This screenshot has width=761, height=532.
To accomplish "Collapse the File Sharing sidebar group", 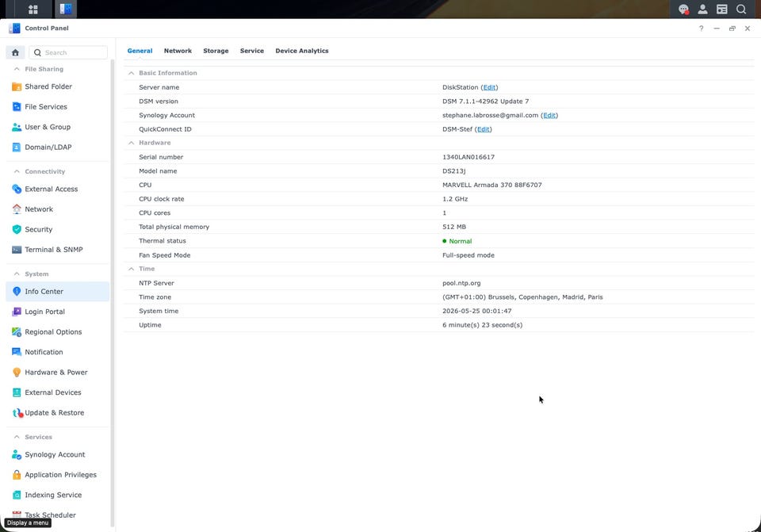I will [x=17, y=69].
